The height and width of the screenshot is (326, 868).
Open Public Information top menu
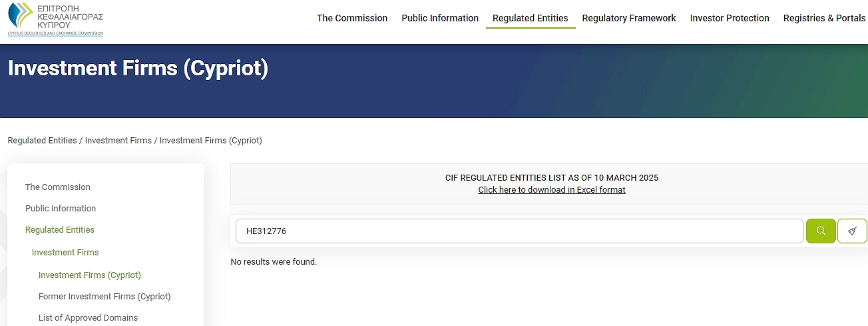coord(440,18)
